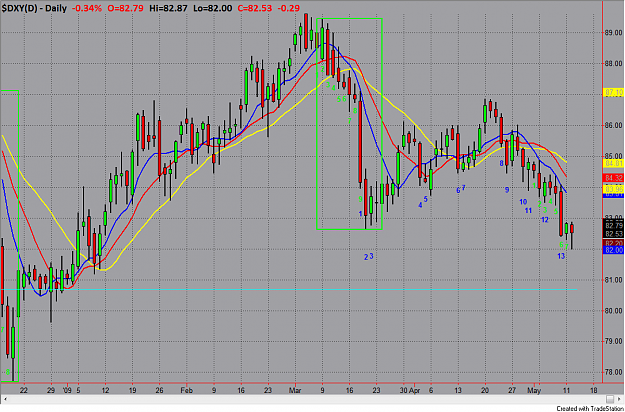625x412 pixels.
Task: Click the black 82.79 price marker
Action: pos(614,226)
